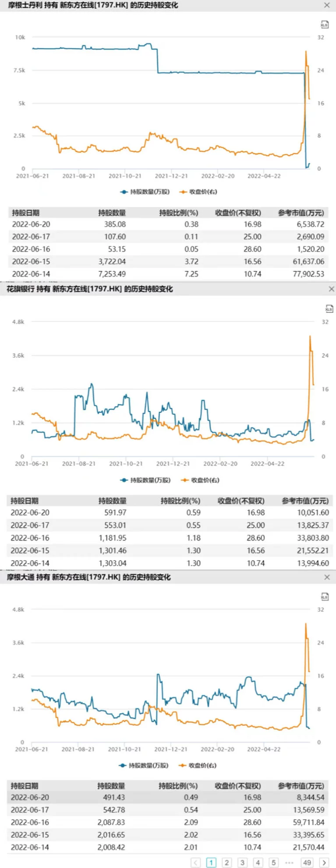The image size is (336, 868).
Task: Export Morgan Stanley chart via XLS icon
Action: tap(324, 24)
